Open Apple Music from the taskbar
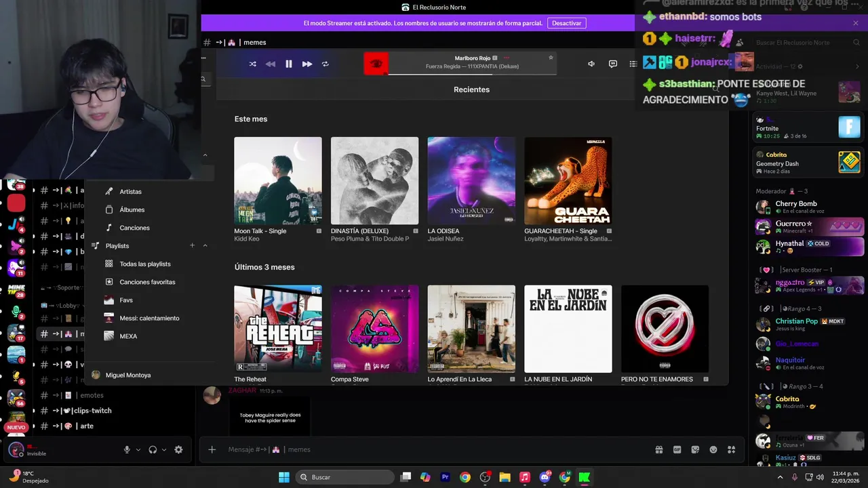The width and height of the screenshot is (868, 488). coord(525,477)
